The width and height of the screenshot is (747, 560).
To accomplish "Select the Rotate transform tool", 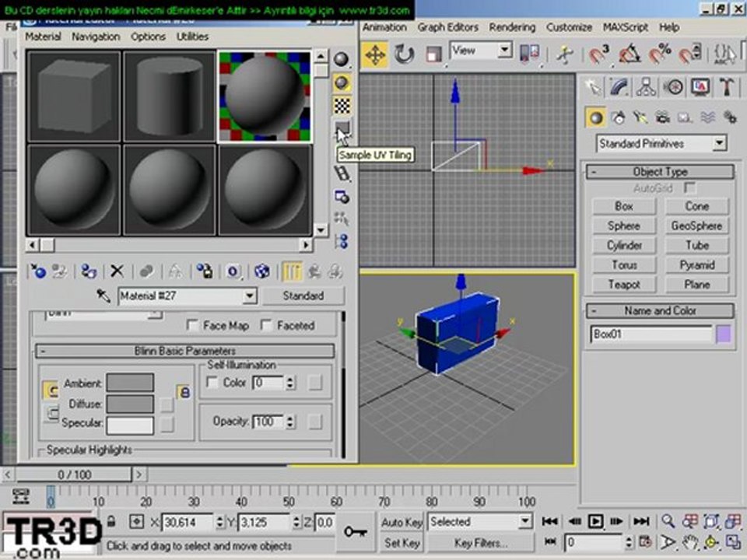I will point(404,54).
